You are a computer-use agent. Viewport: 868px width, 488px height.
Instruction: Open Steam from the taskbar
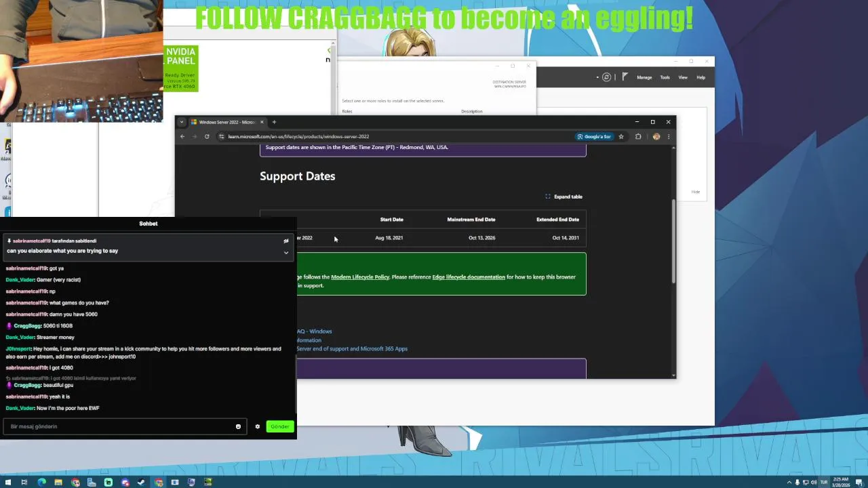point(142,483)
